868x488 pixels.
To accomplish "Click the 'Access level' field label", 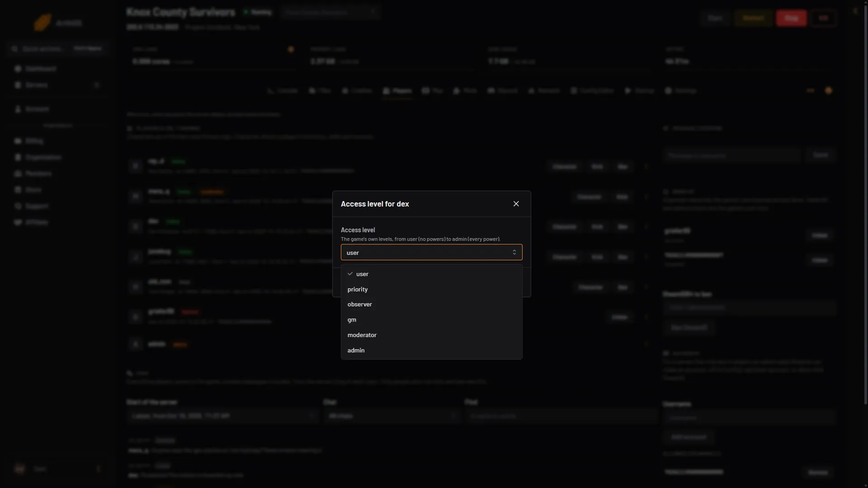I will 358,230.
